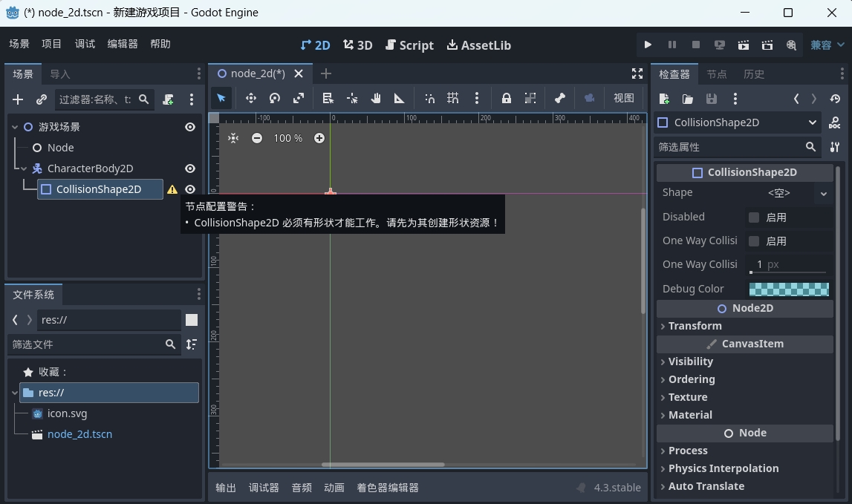Open the 输出 output panel
Viewport: 852px width, 504px height.
click(x=226, y=488)
